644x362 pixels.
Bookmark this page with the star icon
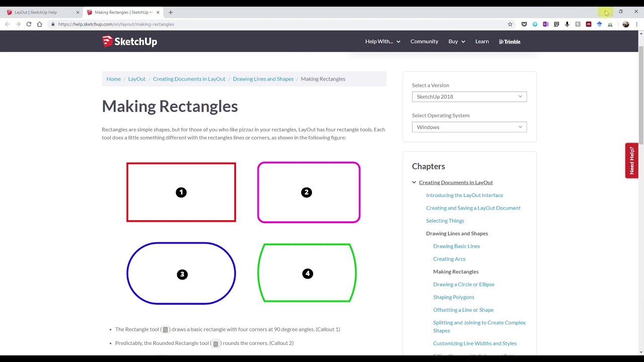pos(510,24)
